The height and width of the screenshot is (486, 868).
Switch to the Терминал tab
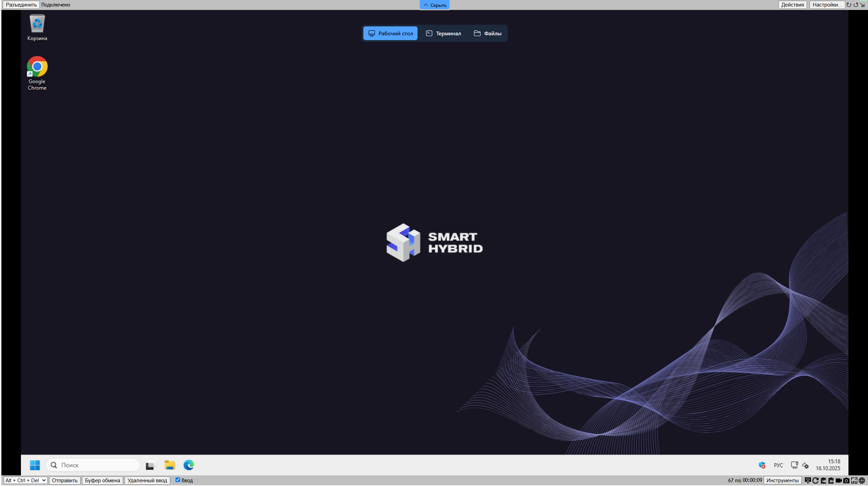coord(444,33)
